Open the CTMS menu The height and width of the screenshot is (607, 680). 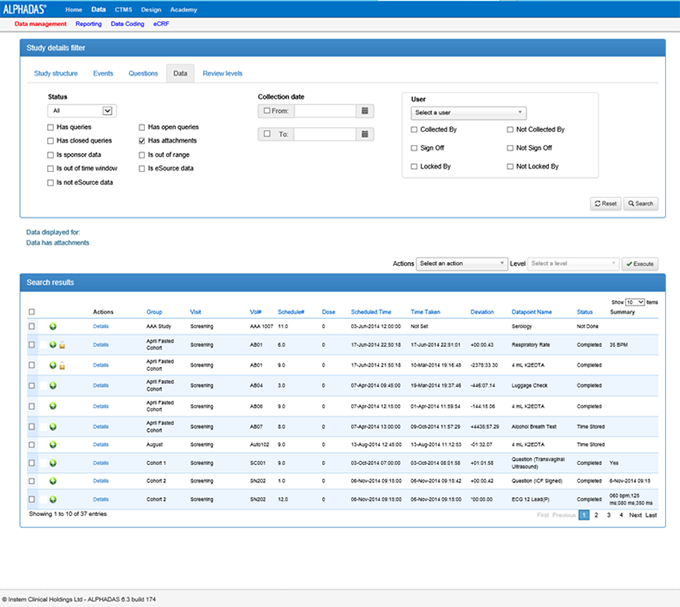pos(123,10)
